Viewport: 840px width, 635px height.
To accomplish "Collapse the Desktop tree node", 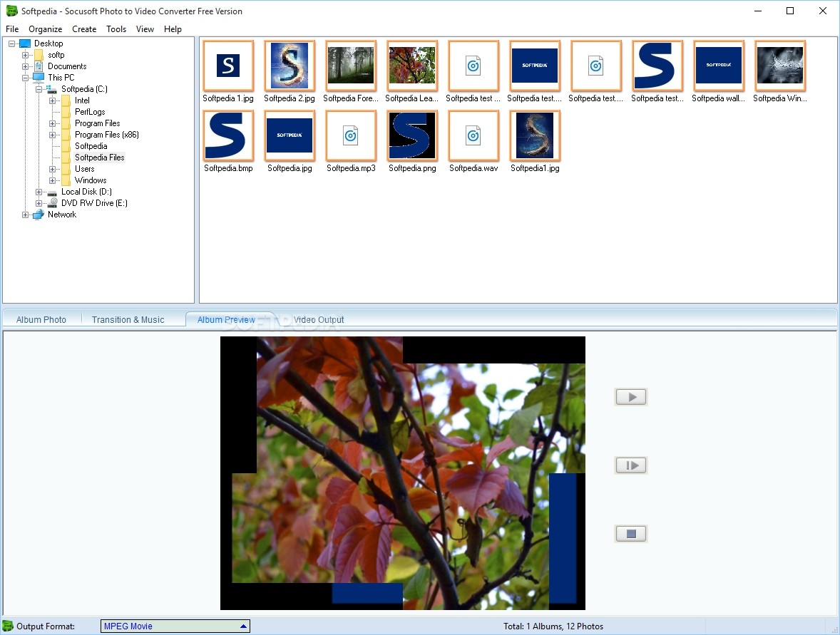I will pyautogui.click(x=12, y=43).
